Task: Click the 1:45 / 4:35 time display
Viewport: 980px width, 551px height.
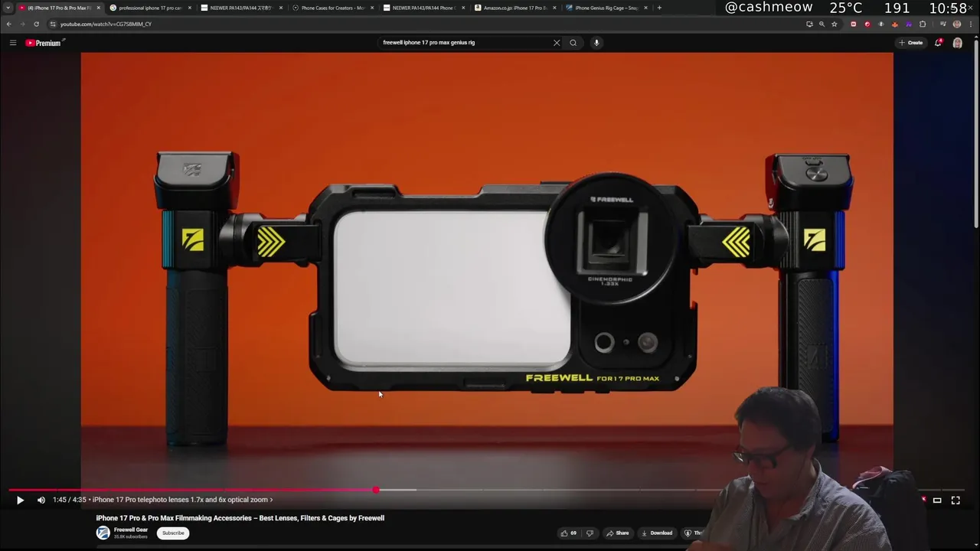Action: (x=69, y=500)
